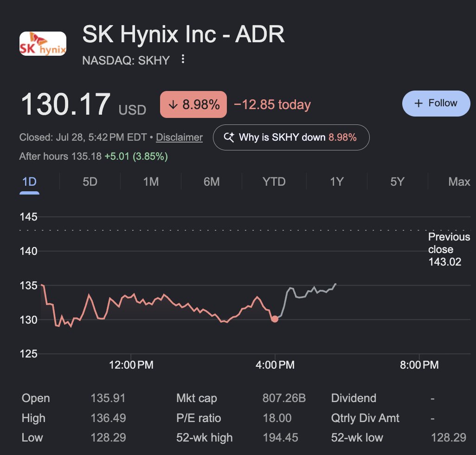Open the three-dot more options menu

click(183, 59)
